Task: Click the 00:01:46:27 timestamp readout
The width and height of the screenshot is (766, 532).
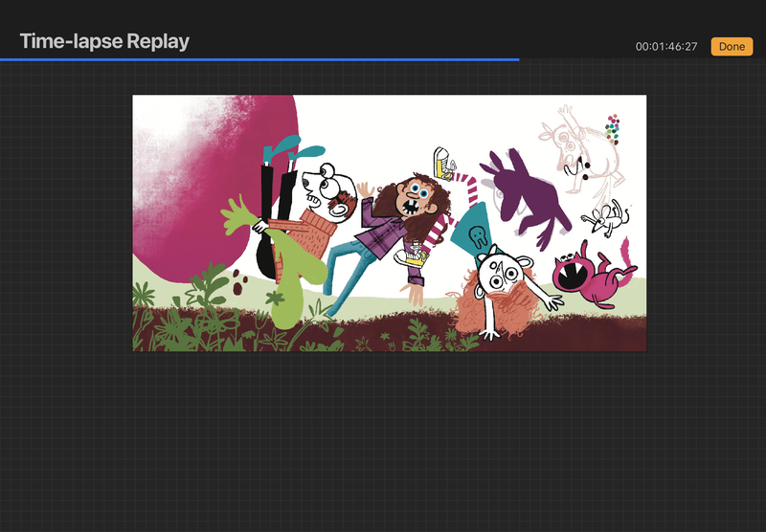Action: [666, 47]
